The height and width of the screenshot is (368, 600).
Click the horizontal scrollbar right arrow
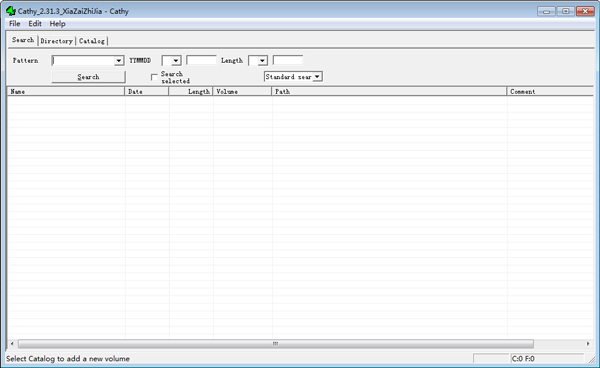pyautogui.click(x=588, y=344)
